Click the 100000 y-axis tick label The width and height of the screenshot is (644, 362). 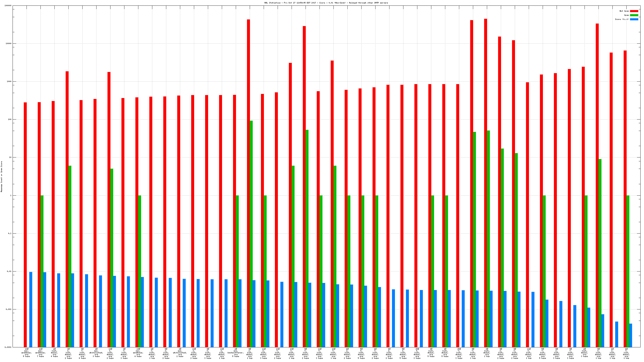[8, 5]
